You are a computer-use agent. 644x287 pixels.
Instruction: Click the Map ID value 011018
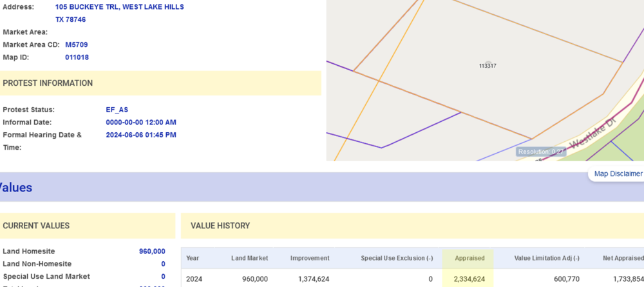pos(77,57)
